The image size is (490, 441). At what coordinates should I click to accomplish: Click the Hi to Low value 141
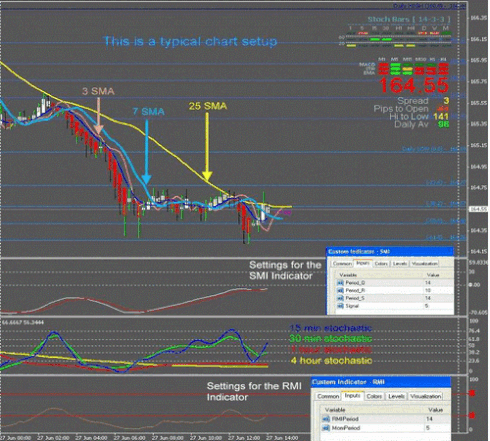pyautogui.click(x=441, y=116)
